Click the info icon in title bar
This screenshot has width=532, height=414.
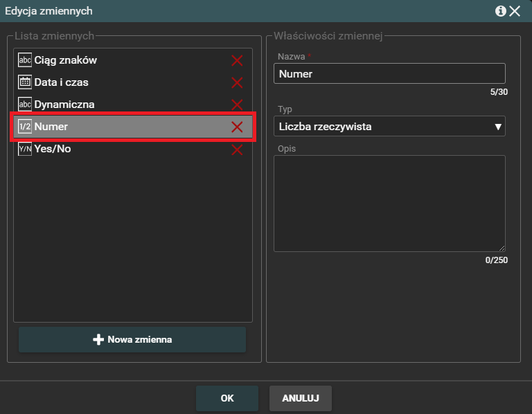point(500,11)
